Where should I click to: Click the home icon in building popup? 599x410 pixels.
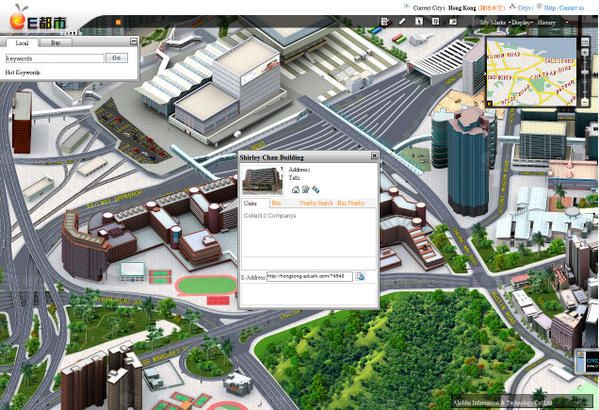coord(295,189)
